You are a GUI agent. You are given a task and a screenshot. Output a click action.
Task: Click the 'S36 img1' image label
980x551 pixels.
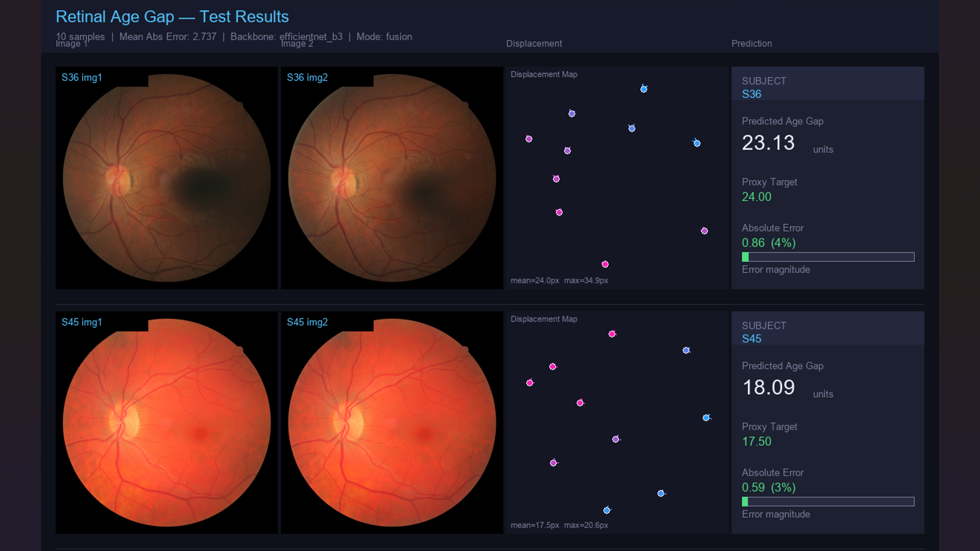coord(82,78)
